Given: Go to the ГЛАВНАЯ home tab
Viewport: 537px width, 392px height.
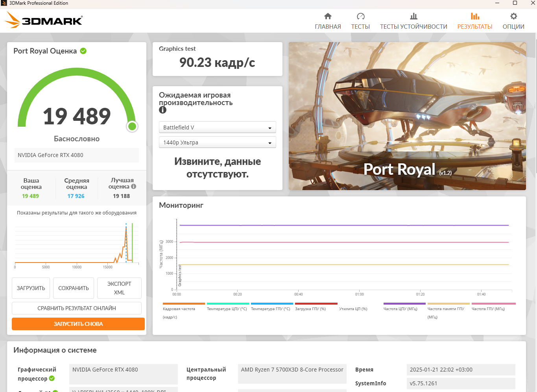Looking at the screenshot, I should coord(328,21).
